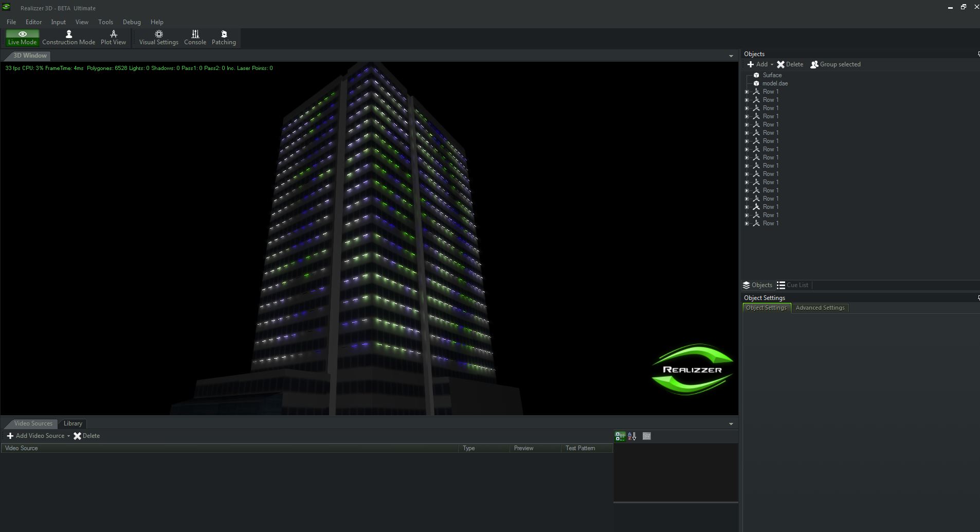
Task: Click Delete in the Objects panel
Action: [790, 64]
